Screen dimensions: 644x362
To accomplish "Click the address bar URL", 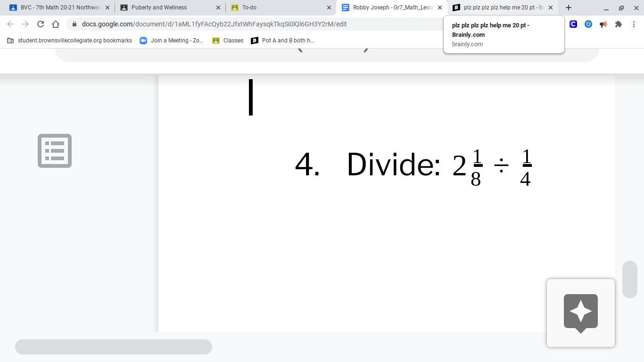I will [x=214, y=24].
